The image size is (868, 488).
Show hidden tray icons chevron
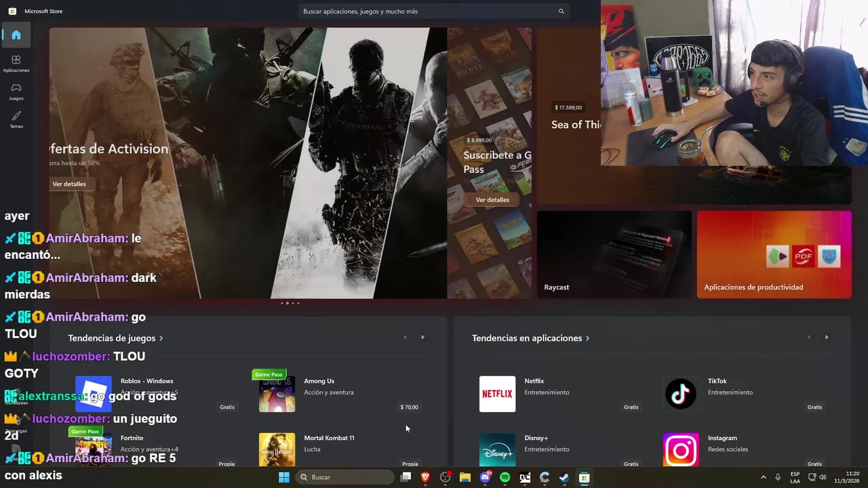pos(763,477)
